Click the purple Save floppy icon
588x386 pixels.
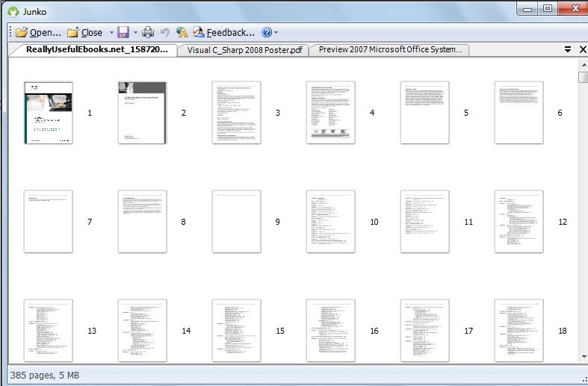(123, 33)
